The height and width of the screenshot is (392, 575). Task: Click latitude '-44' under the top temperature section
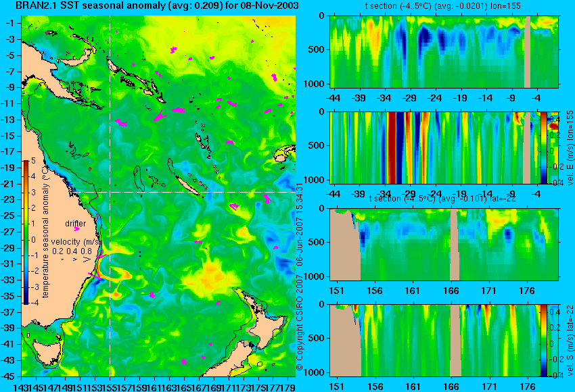point(333,98)
